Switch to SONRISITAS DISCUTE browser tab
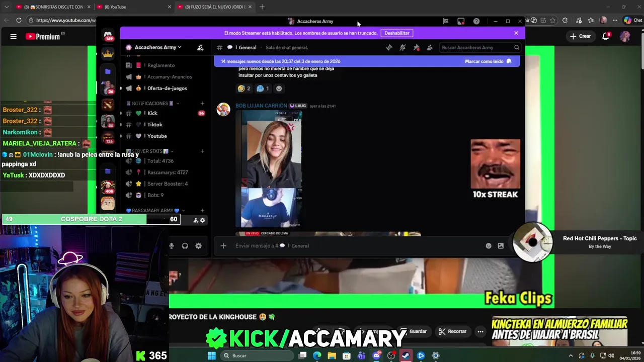 (53, 7)
